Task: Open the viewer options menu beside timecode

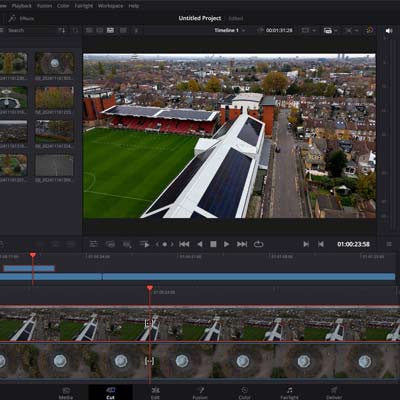Action: click(x=389, y=244)
